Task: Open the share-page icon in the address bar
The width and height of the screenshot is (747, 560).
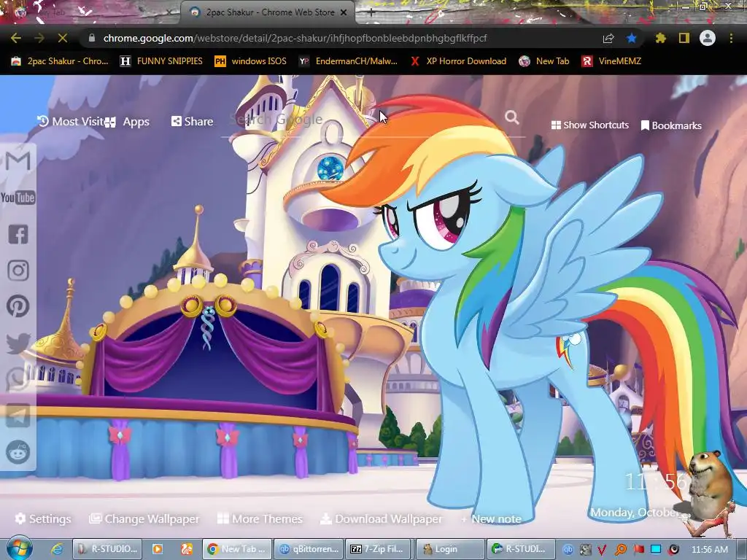Action: (x=608, y=38)
